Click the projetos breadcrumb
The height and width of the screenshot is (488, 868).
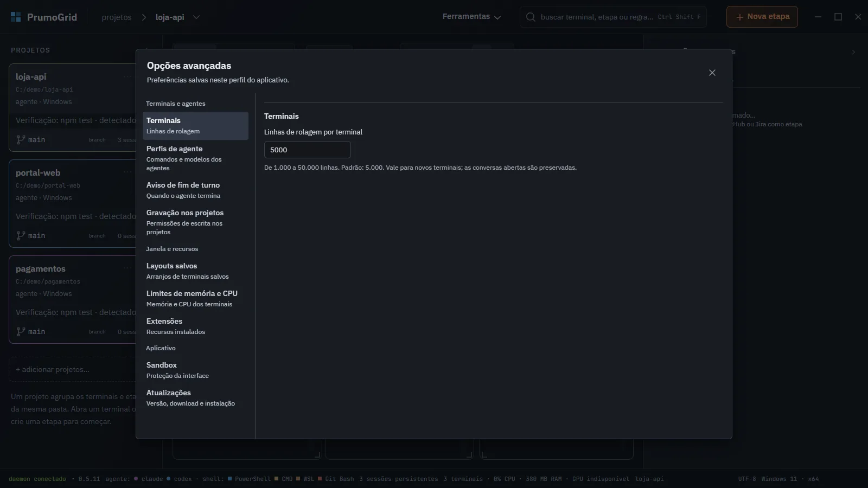(117, 17)
